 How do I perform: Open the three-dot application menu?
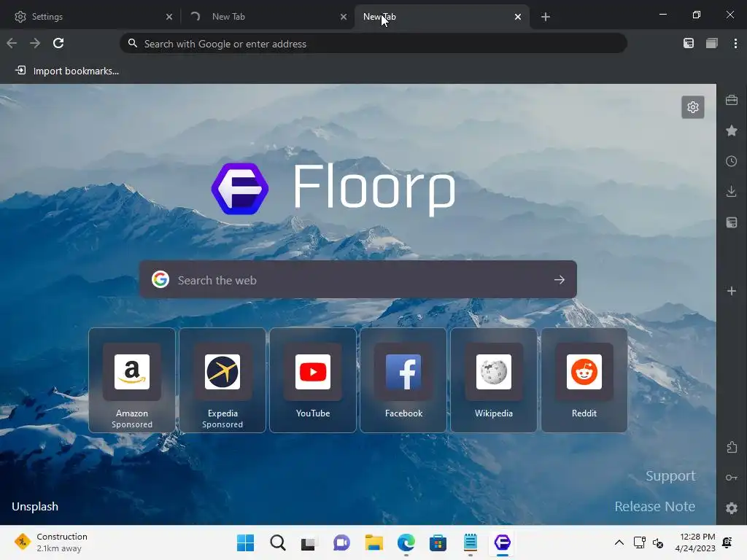pos(735,43)
